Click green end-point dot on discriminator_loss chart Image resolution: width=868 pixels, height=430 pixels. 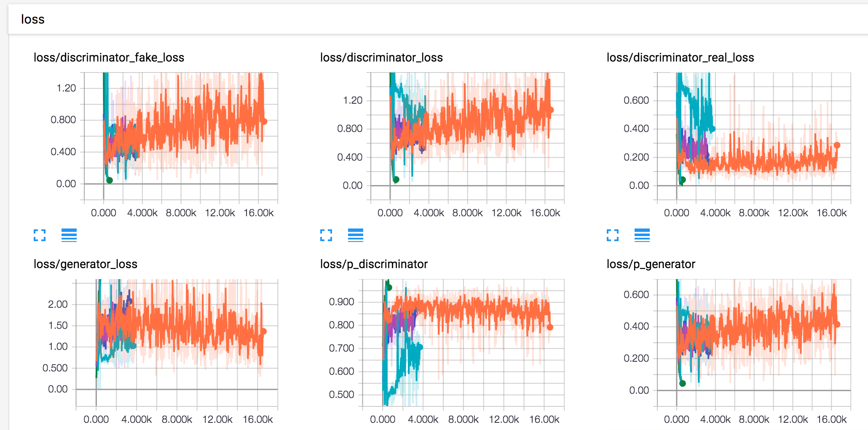(396, 180)
